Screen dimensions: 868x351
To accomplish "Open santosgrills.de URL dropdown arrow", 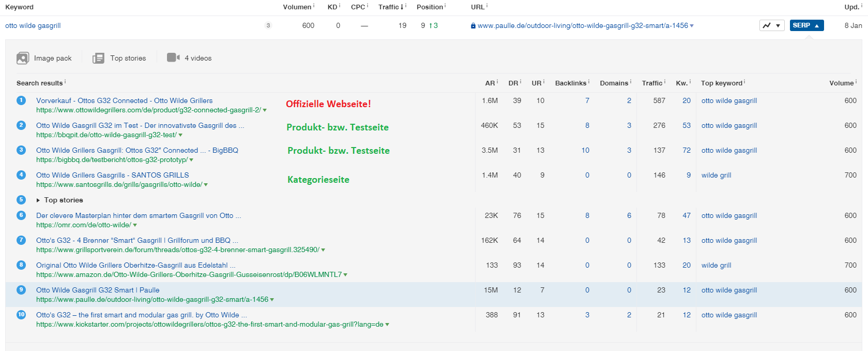I will pos(206,185).
